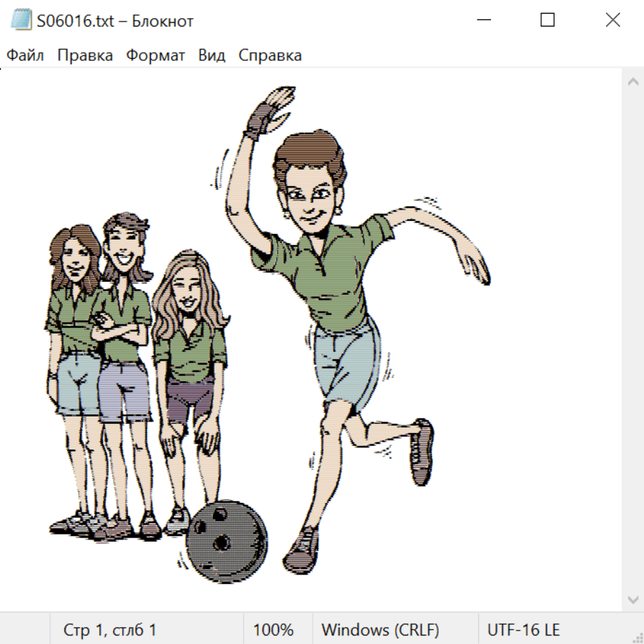644x644 pixels.
Task: Open the Справка menu
Action: (x=270, y=56)
